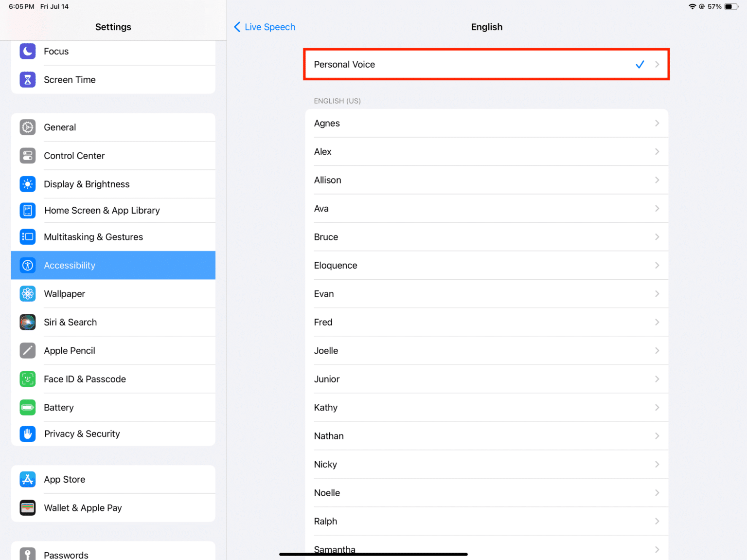Select Accessibility in the sidebar
Viewport: 747px width, 560px height.
(x=113, y=265)
